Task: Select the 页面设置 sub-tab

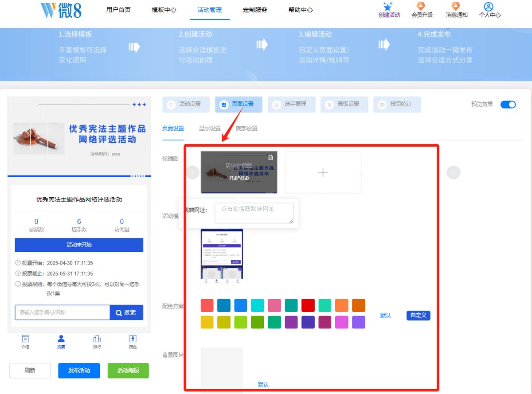Action: pos(173,129)
